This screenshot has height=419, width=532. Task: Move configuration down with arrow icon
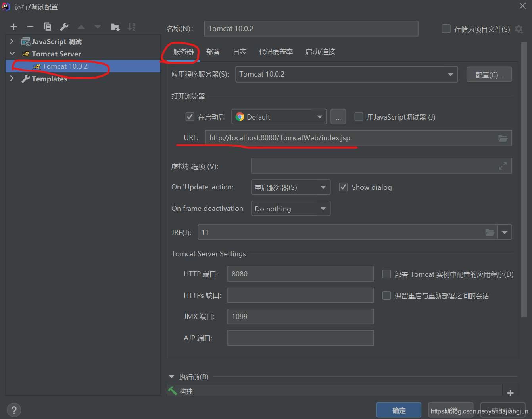point(98,27)
